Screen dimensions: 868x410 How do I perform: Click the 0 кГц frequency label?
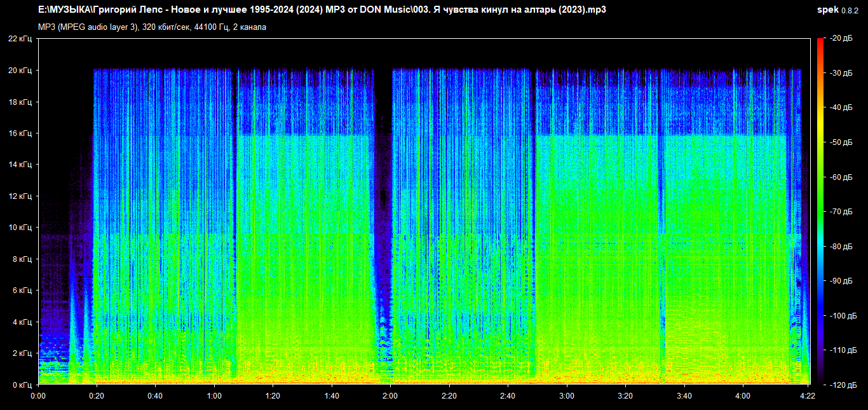[x=23, y=385]
